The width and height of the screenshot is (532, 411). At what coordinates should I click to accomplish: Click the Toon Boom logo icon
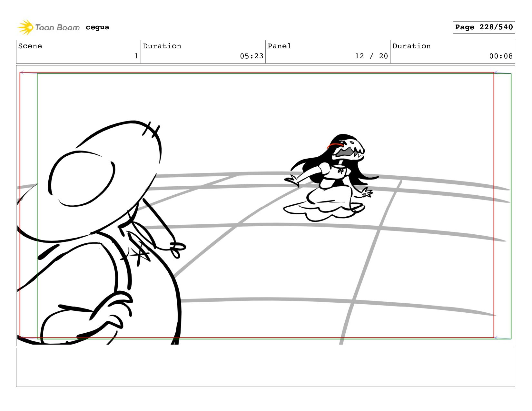point(25,27)
